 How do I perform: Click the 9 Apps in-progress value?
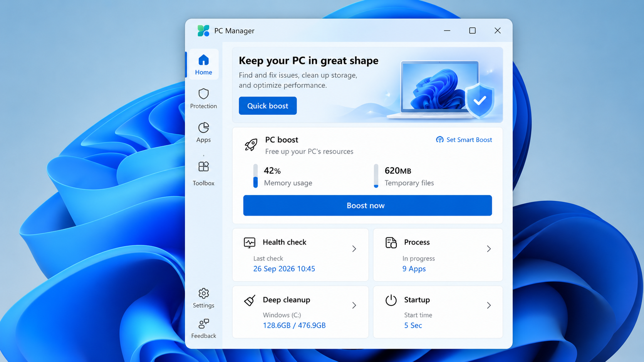tap(414, 269)
